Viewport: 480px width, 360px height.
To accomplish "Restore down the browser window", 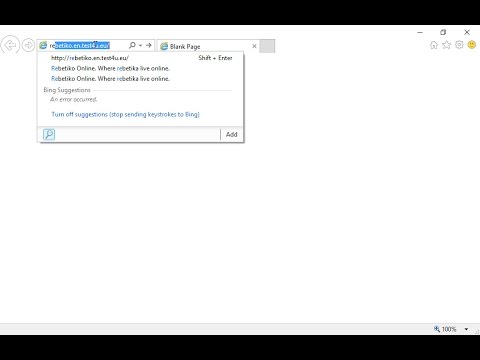I will click(443, 32).
